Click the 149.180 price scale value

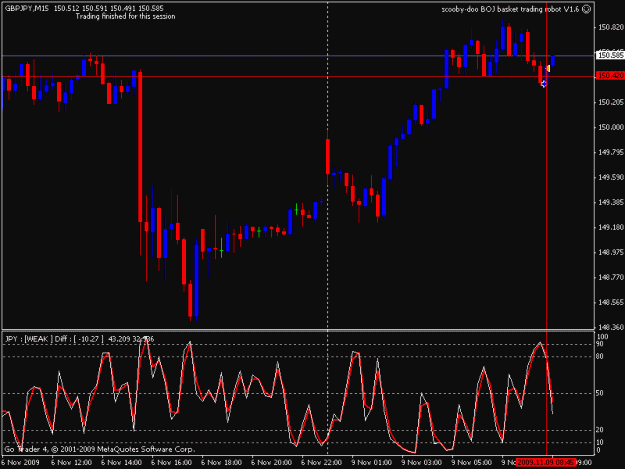611,227
